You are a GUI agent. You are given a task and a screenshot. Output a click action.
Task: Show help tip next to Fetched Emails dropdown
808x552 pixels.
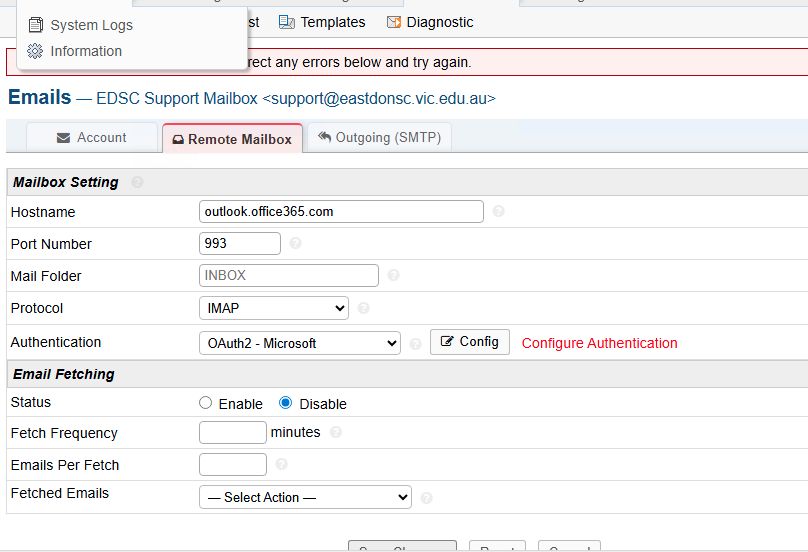tap(426, 498)
